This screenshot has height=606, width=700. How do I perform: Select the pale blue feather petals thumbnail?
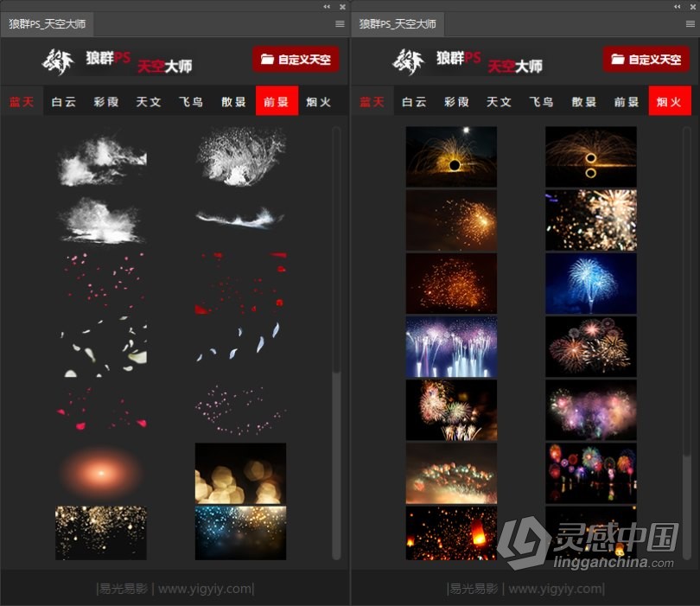click(240, 348)
